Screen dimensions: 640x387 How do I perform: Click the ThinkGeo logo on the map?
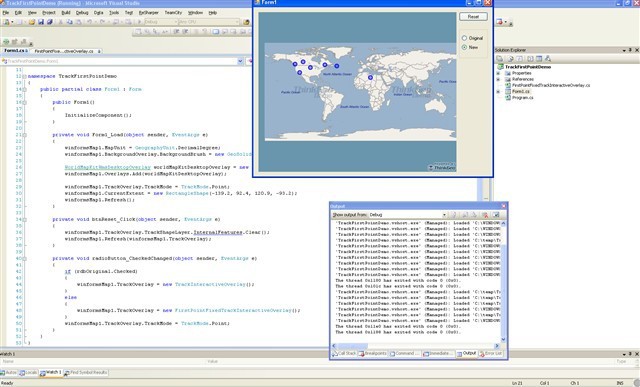442,167
